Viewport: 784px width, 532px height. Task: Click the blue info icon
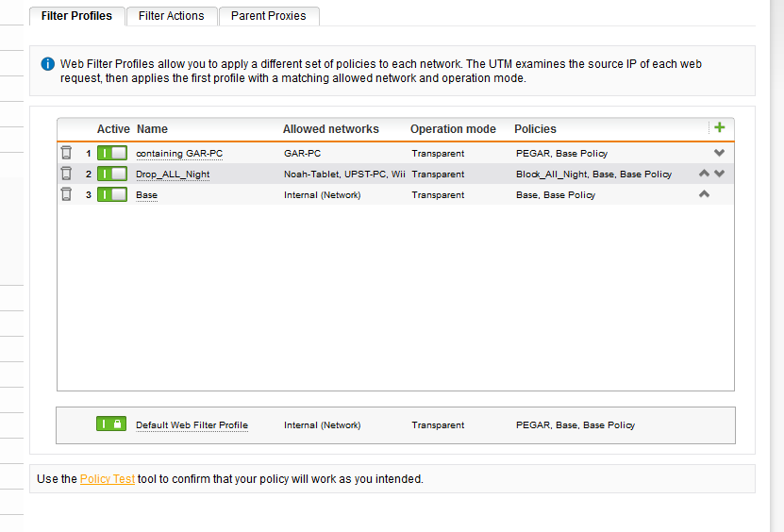47,64
